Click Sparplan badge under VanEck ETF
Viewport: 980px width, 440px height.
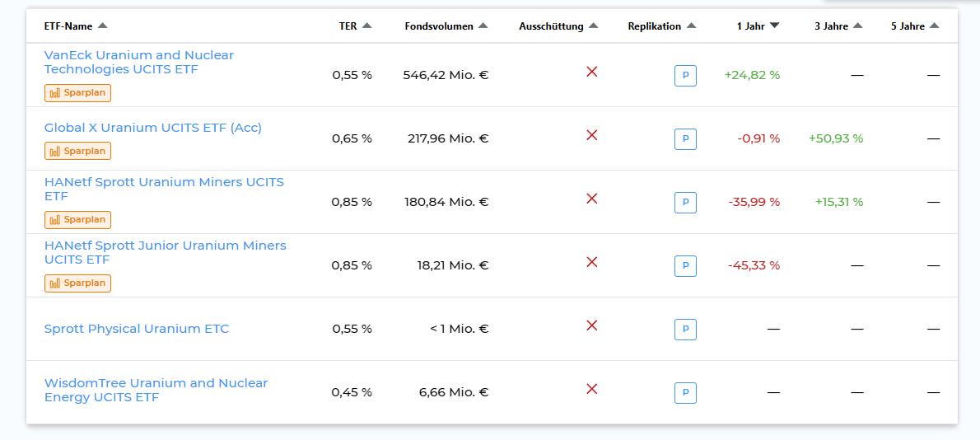[x=77, y=93]
